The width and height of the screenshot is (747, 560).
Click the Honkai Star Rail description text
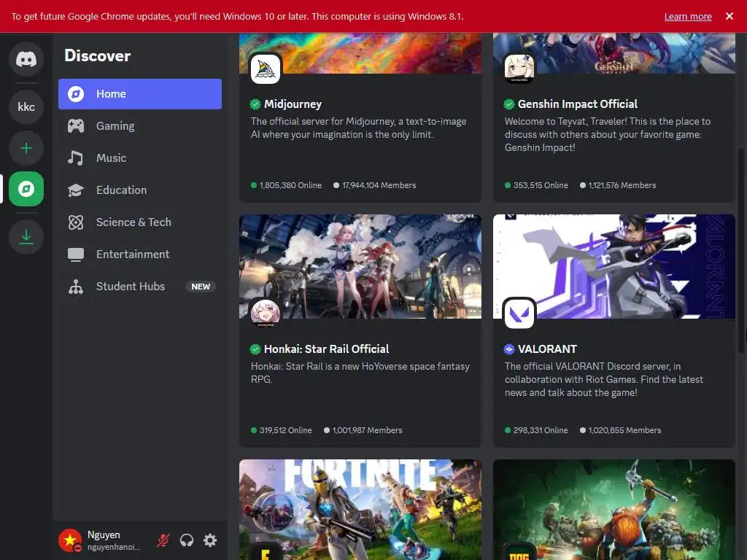[360, 373]
